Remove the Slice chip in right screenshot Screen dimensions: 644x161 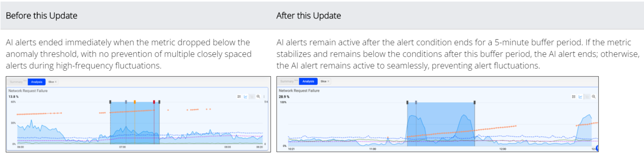[x=328, y=81]
